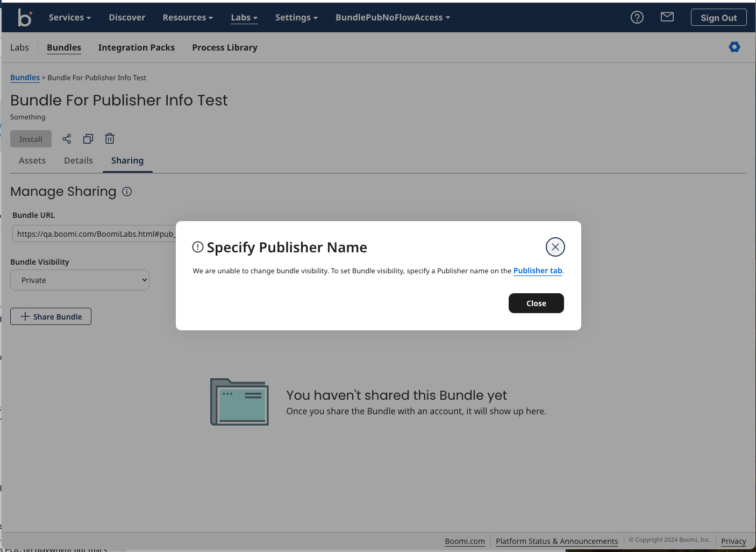Open the BundlePubNoFlowAccess account menu
Image resolution: width=756 pixels, height=552 pixels.
coord(393,17)
